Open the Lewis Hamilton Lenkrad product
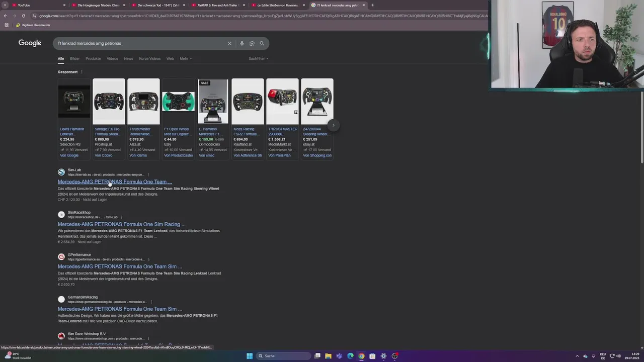 [x=74, y=118]
